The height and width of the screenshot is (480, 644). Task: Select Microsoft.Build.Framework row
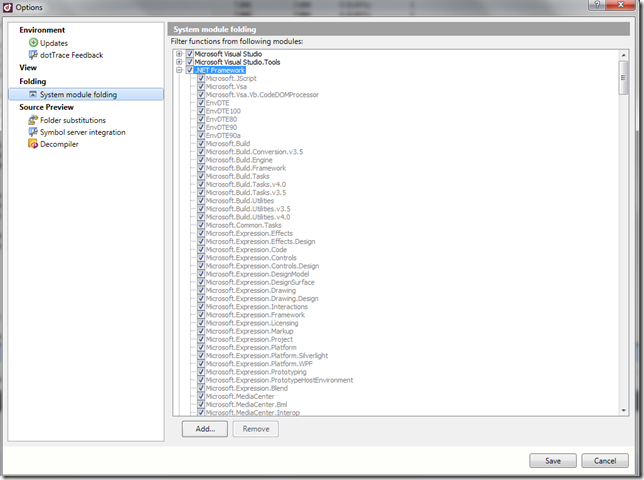coord(246,168)
